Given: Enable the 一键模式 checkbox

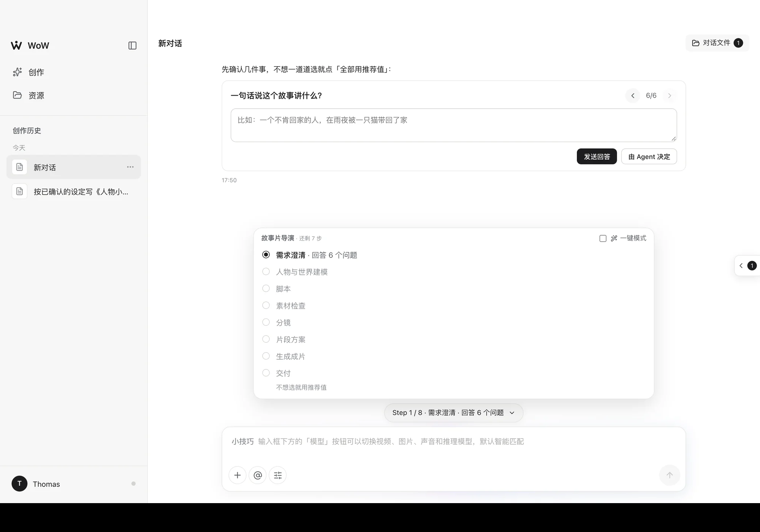Looking at the screenshot, I should click(x=603, y=238).
